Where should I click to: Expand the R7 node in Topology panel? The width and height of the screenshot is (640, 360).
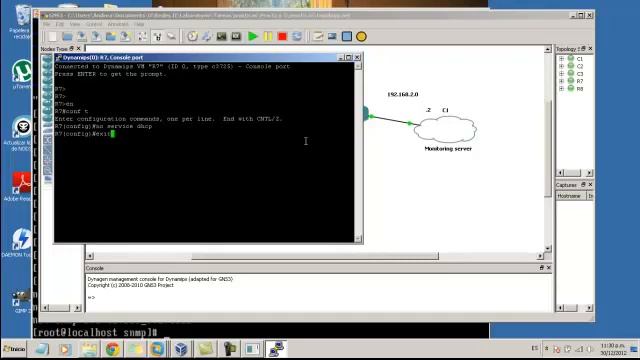click(x=562, y=81)
